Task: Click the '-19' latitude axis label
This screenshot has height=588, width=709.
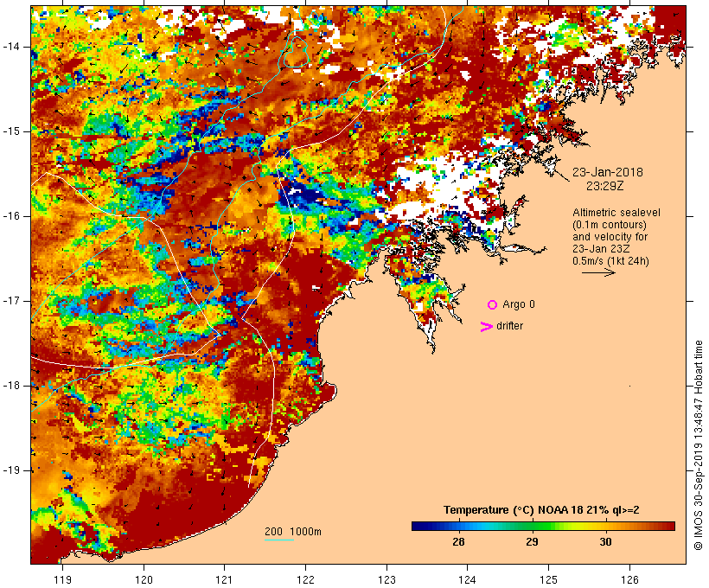Action: pyautogui.click(x=11, y=470)
